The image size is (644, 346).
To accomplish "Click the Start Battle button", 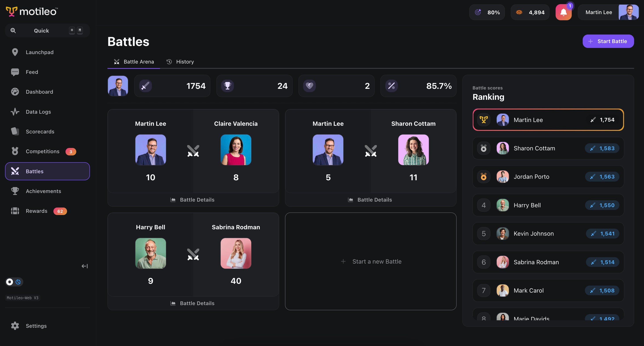I will [608, 41].
